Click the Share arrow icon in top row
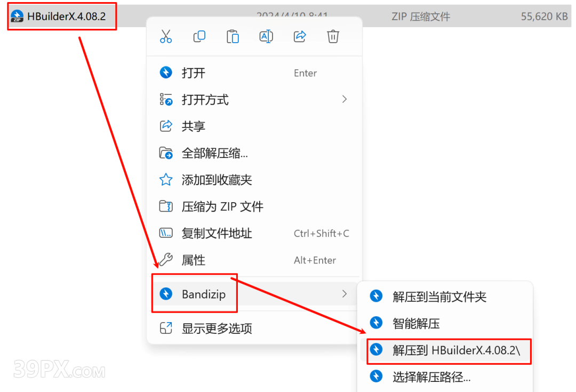 [300, 36]
